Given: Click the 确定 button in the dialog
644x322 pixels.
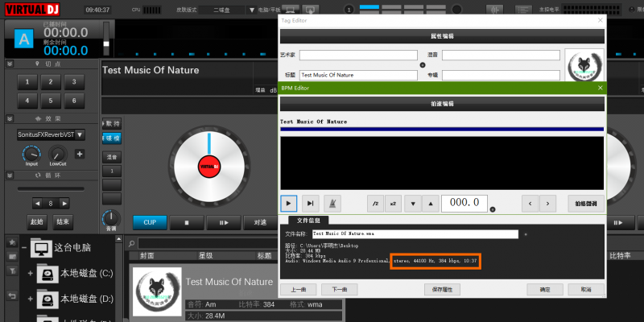Looking at the screenshot, I should (545, 288).
